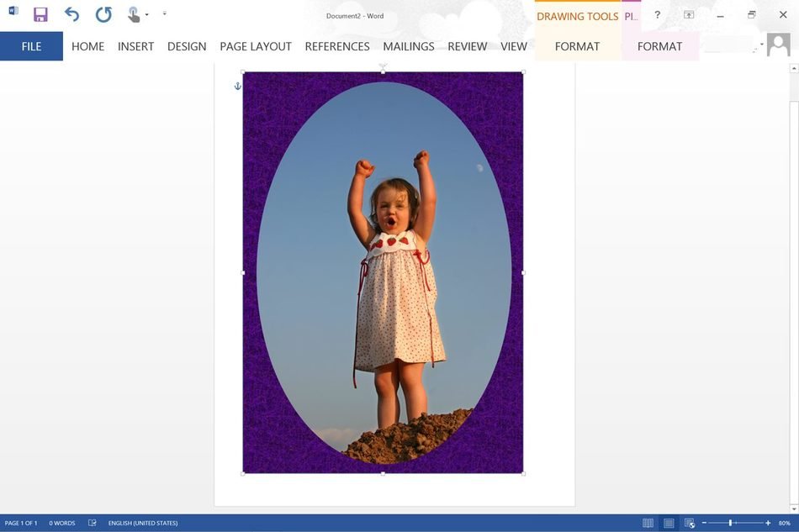The height and width of the screenshot is (532, 799).
Task: Click the 80% zoom level button
Action: point(785,523)
